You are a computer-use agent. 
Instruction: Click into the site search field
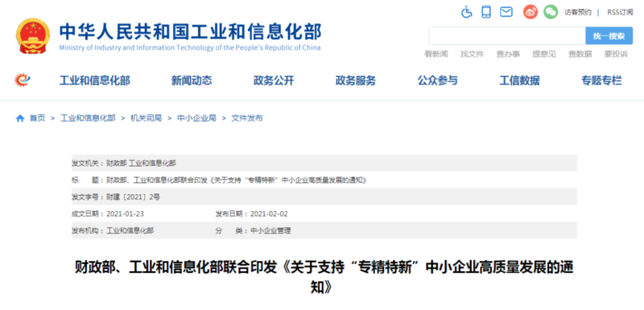(x=507, y=35)
